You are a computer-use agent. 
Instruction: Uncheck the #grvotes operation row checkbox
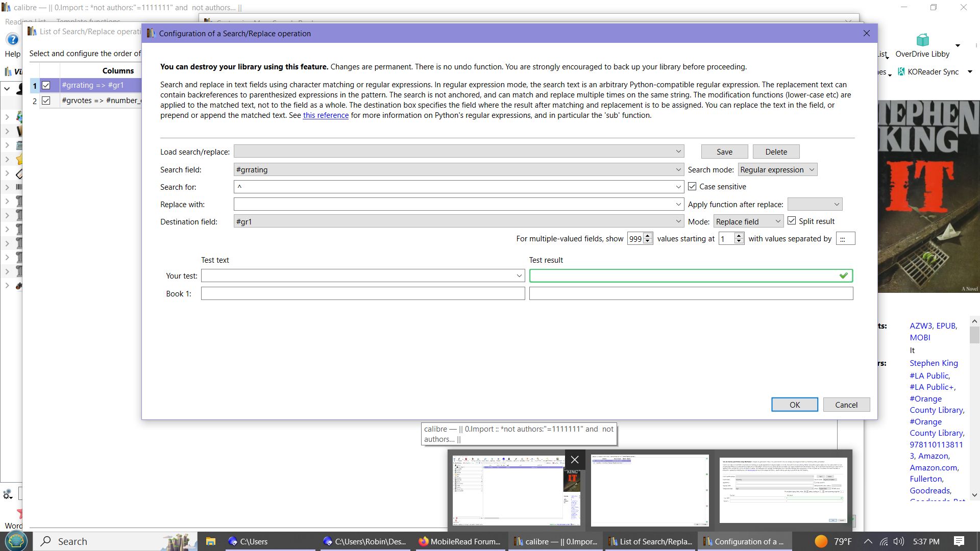tap(46, 101)
